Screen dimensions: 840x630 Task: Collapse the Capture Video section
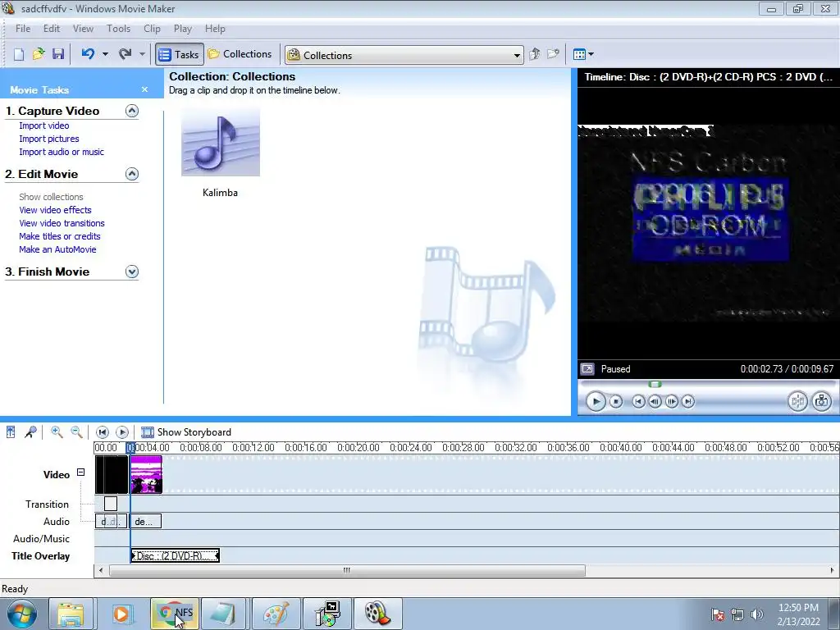point(132,111)
